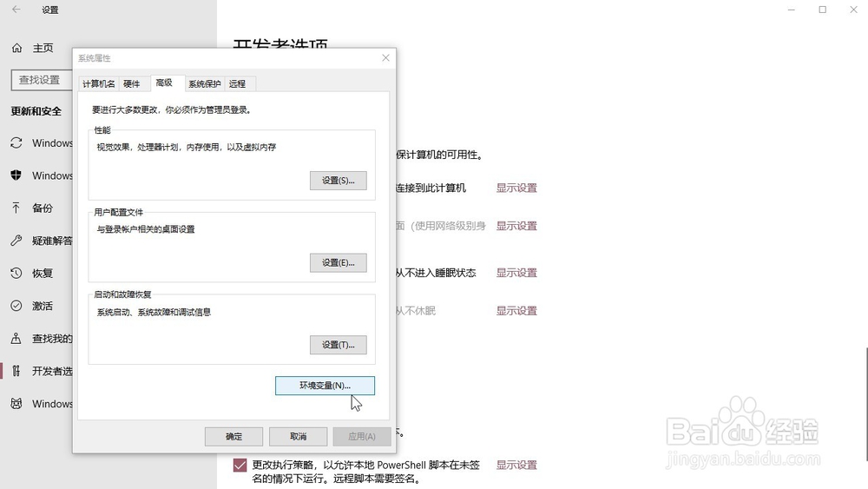Image resolution: width=868 pixels, height=489 pixels.
Task: Click 显示设置 link beside 连接到此计算机
Action: click(x=516, y=188)
